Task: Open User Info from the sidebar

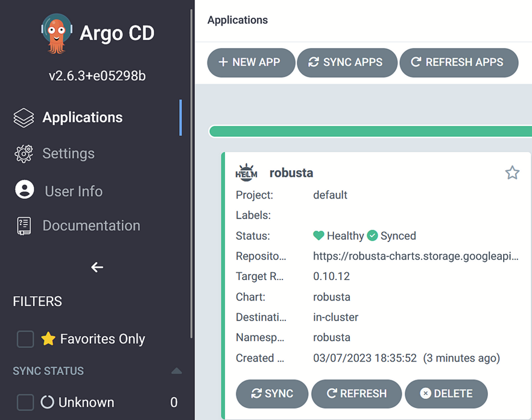Action: click(x=74, y=191)
